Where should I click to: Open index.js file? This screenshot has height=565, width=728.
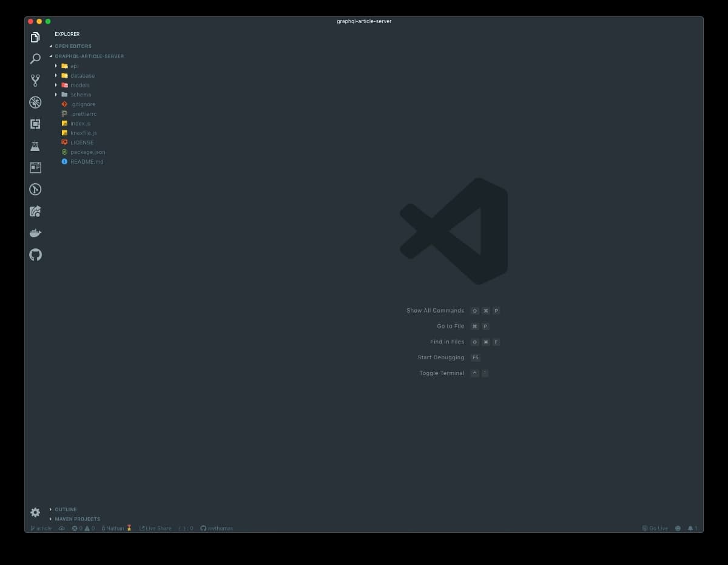point(80,123)
